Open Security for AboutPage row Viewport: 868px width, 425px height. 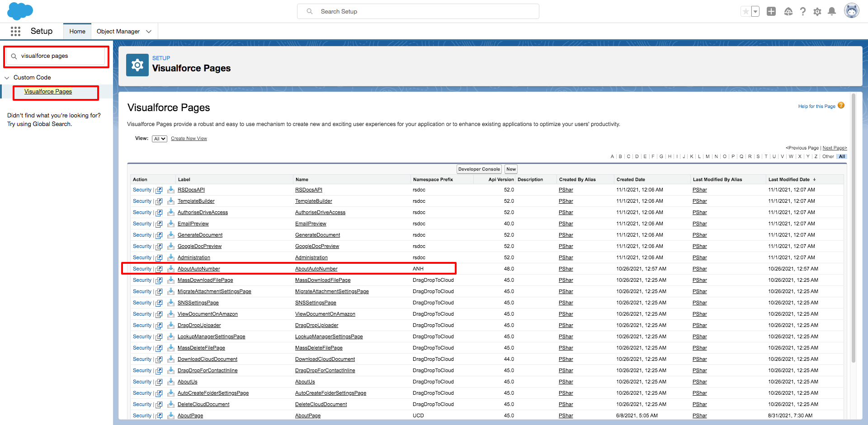pyautogui.click(x=142, y=416)
